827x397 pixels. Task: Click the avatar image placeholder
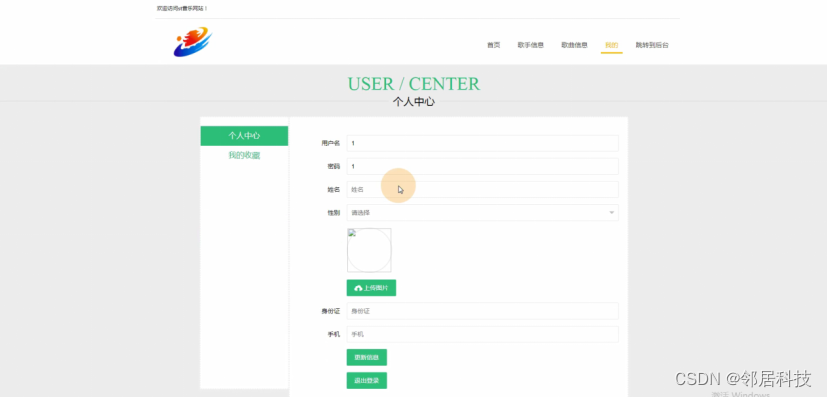[x=369, y=250]
